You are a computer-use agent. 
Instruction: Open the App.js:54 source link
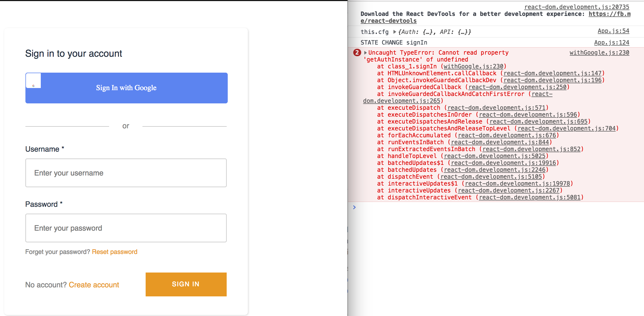(x=613, y=31)
